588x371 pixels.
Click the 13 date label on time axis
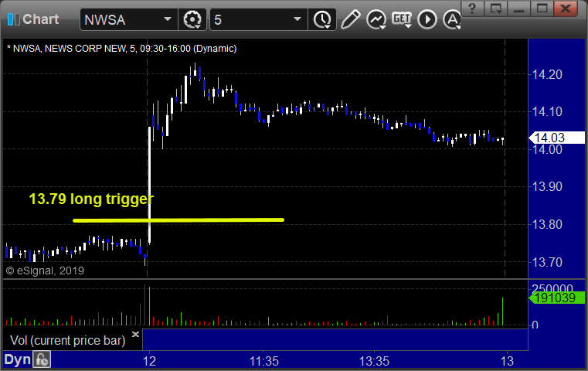tap(507, 361)
